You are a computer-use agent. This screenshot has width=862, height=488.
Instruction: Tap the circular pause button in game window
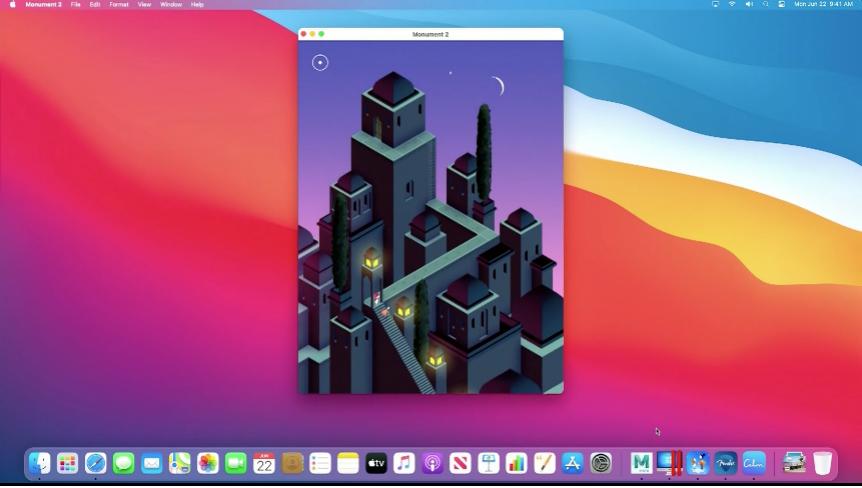coord(320,63)
